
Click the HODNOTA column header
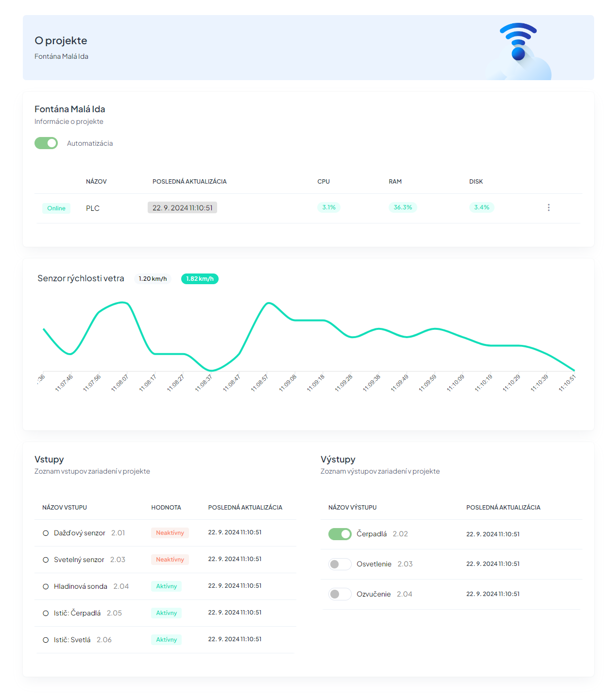click(x=166, y=508)
